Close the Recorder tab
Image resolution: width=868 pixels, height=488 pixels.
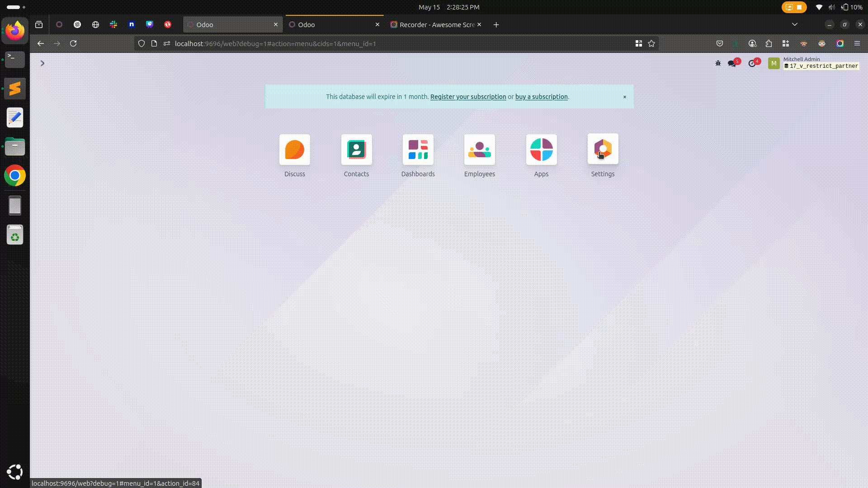tap(479, 24)
